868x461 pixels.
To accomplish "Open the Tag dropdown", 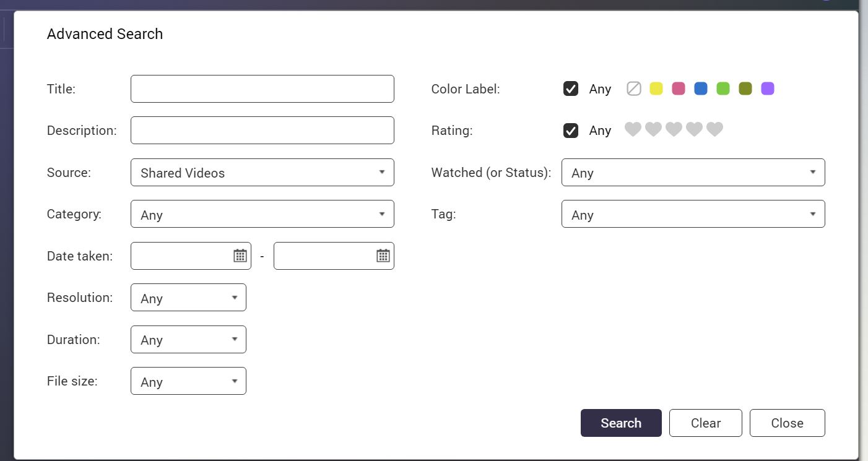I will click(x=693, y=214).
